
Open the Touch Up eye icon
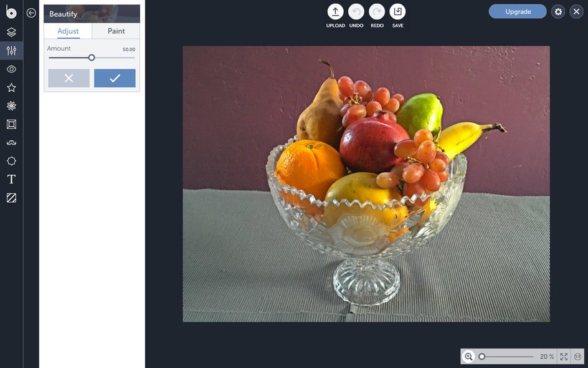pyautogui.click(x=11, y=69)
